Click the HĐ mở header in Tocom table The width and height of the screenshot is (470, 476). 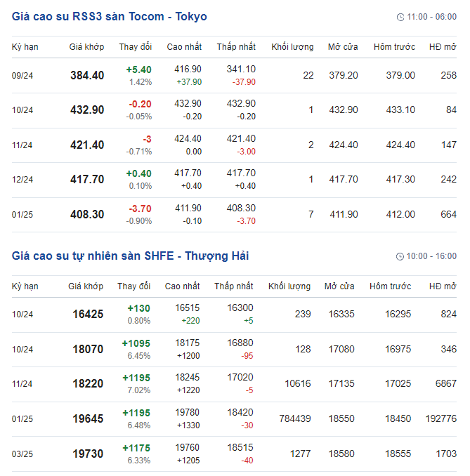tap(443, 47)
